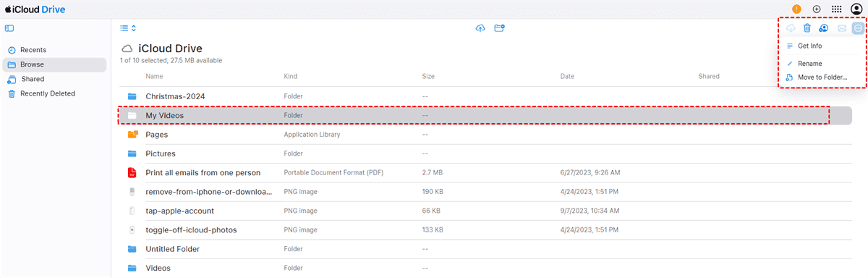Screen dimensions: 868x278
Task: Click the 'Application Library' kind cell
Action: (312, 135)
